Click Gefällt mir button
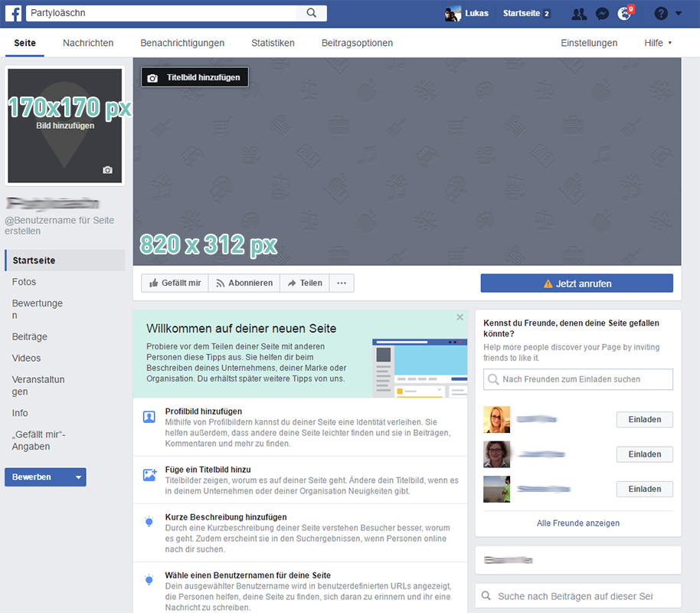 (x=175, y=284)
